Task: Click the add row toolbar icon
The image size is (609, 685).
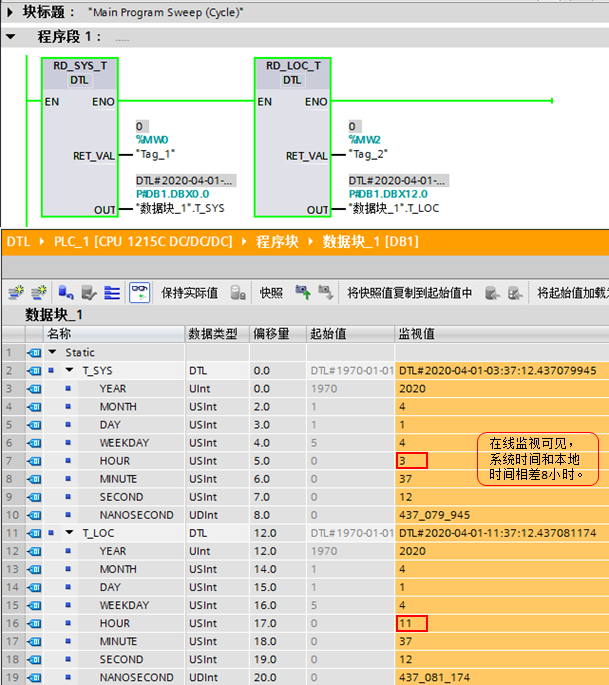Action: coord(38,292)
